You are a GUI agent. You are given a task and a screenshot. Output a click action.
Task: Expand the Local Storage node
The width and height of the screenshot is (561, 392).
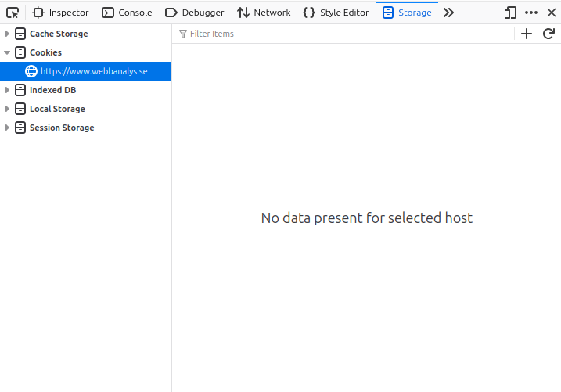8,109
